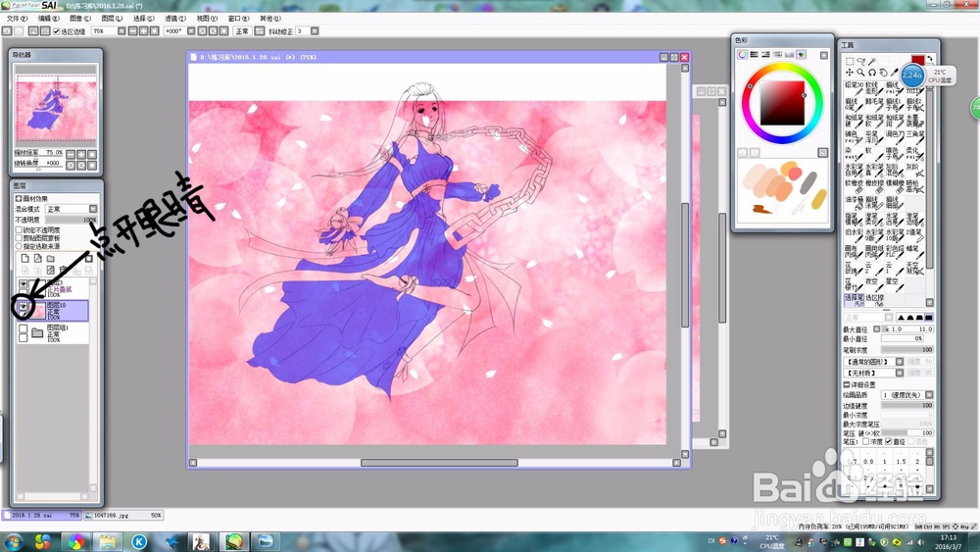This screenshot has height=552, width=980.
Task: Show the HSV slider panel
Action: click(765, 54)
